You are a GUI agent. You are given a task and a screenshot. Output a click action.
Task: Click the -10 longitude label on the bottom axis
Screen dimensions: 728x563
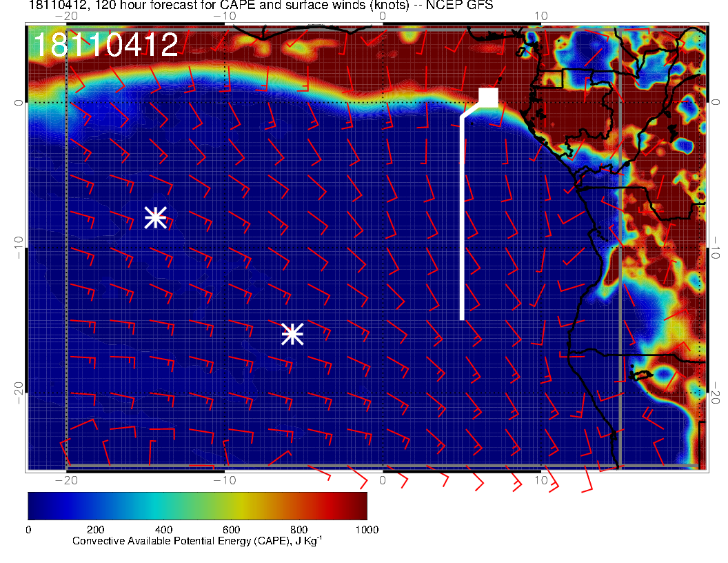(224, 480)
